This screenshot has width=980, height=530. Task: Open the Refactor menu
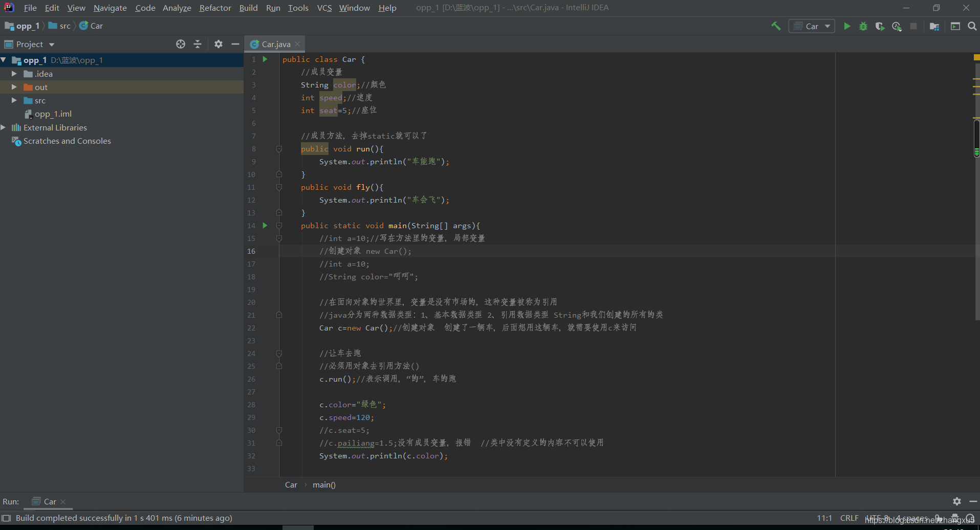click(x=215, y=8)
